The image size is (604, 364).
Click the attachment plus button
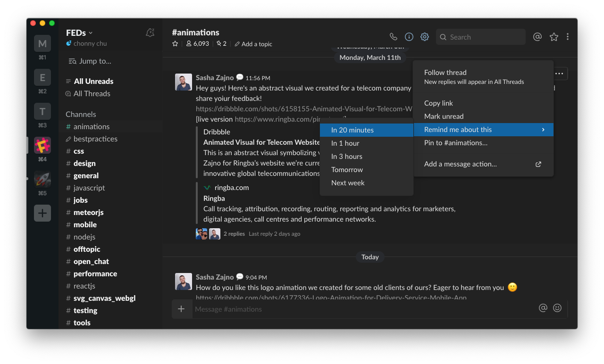[182, 309]
